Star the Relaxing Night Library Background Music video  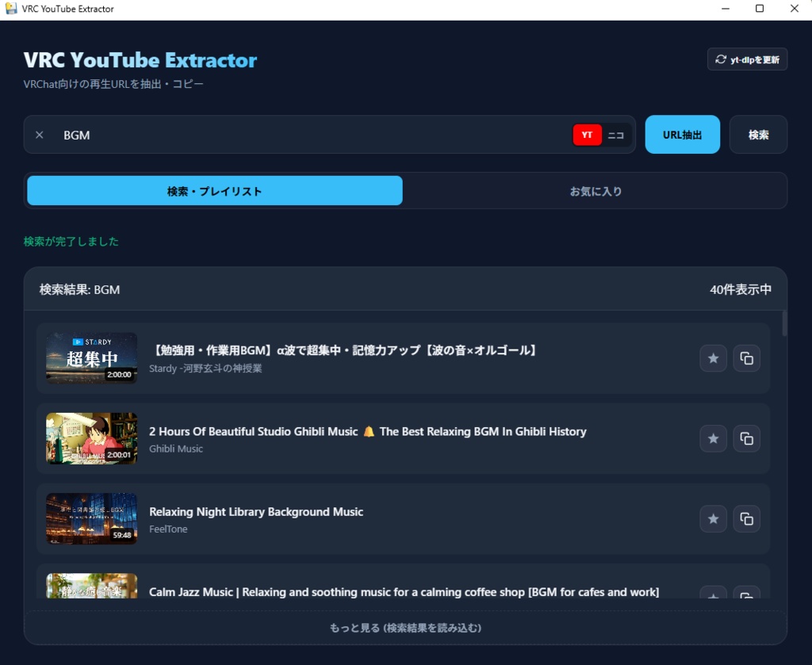point(713,518)
